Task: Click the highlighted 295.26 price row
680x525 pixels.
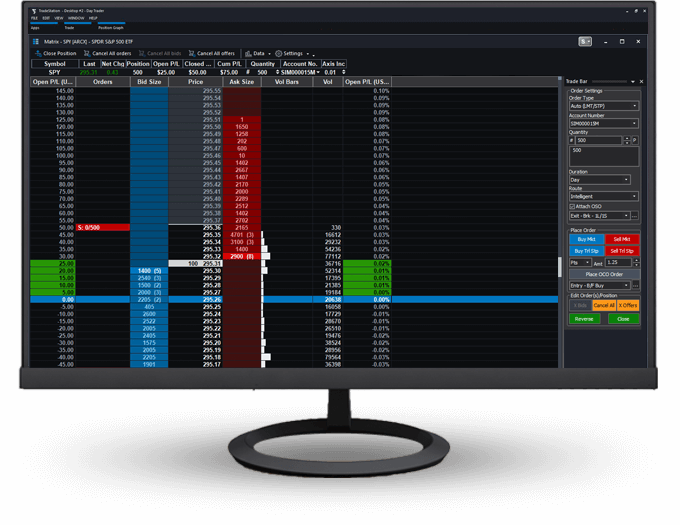Action: point(294,300)
